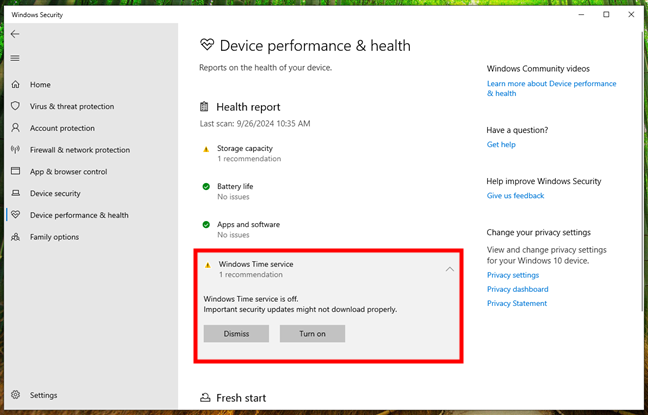Minimize the Windows Security window
Image resolution: width=648 pixels, height=415 pixels.
pos(581,14)
